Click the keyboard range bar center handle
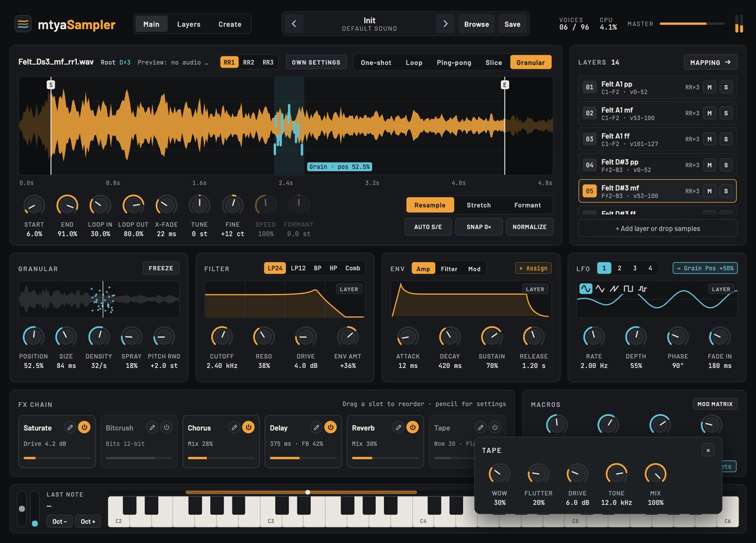The height and width of the screenshot is (543, 756). pyautogui.click(x=308, y=492)
